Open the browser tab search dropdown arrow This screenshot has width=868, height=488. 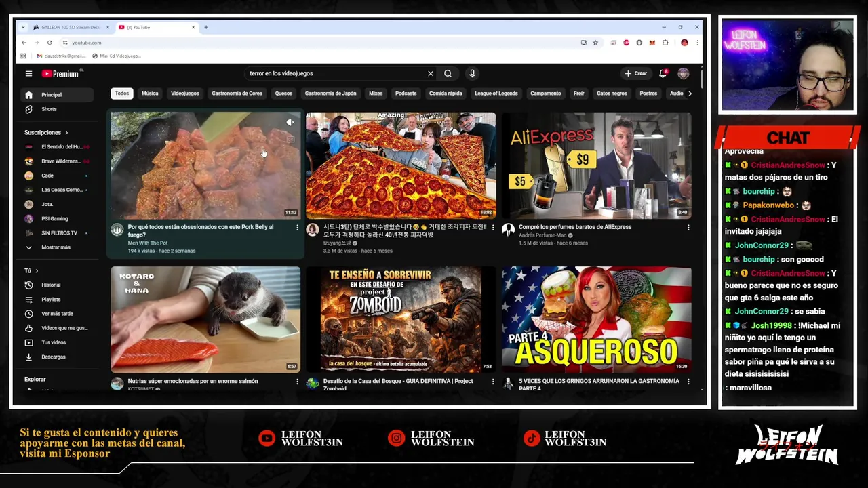[24, 27]
